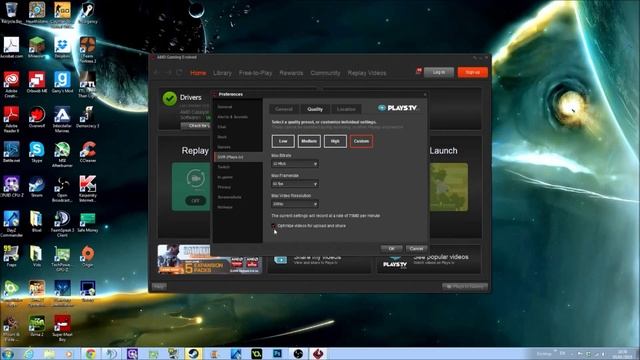This screenshot has width=640, height=360.
Task: Open the Origin desktop shortcut
Action: coord(87,256)
